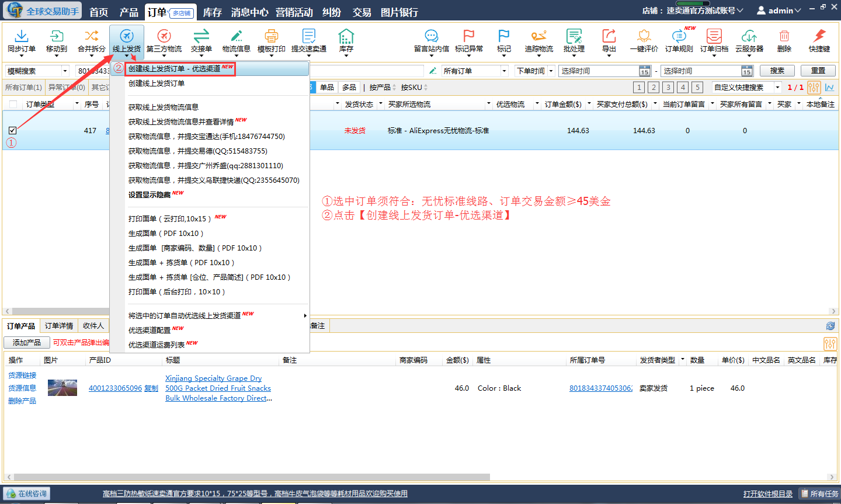The width and height of the screenshot is (841, 504).
Task: Click the chart statistics icon beside page count
Action: 829,87
